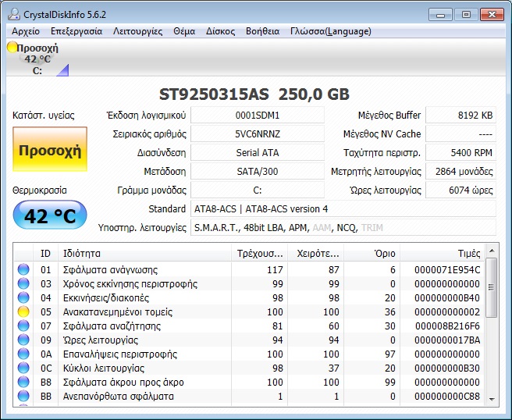Click the Όριο column header
The height and width of the screenshot is (420, 512).
[x=372, y=253]
